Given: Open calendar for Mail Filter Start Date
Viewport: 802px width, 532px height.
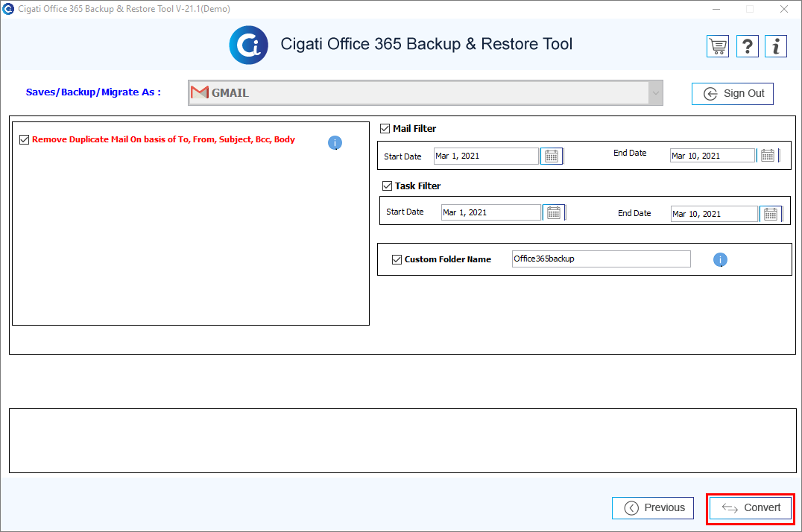Looking at the screenshot, I should tap(552, 156).
